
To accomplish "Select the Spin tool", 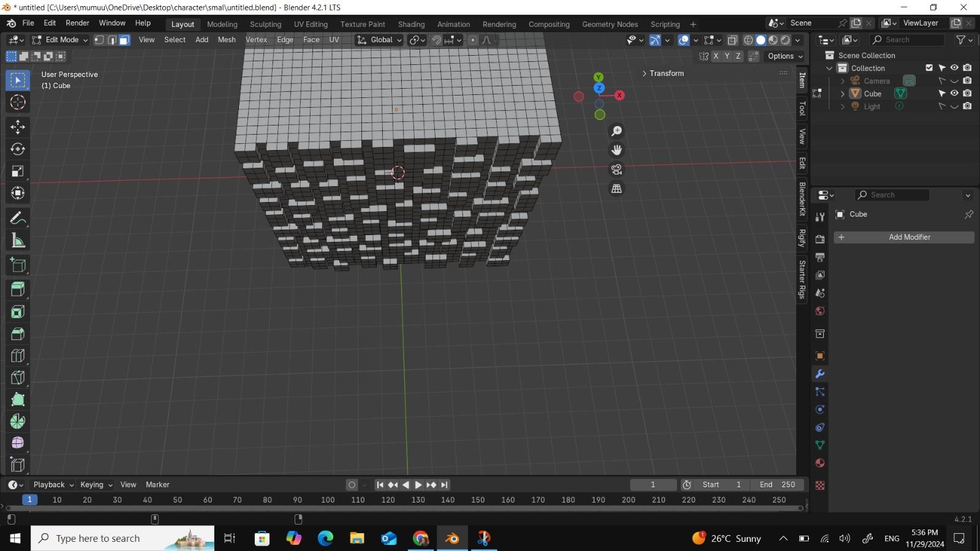I will point(18,421).
